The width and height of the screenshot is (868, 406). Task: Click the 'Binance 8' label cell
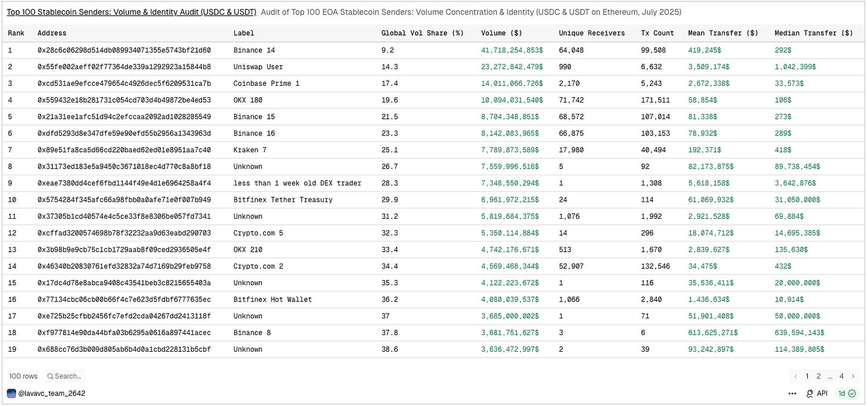pyautogui.click(x=252, y=333)
